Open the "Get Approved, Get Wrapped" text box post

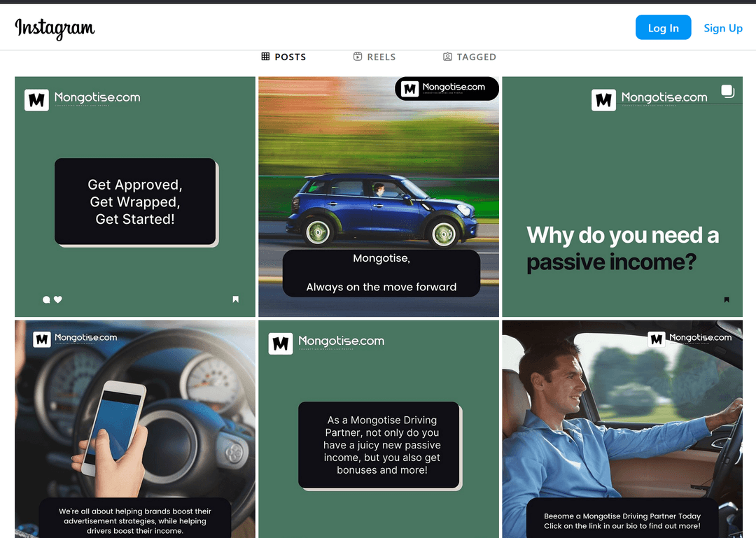click(135, 202)
